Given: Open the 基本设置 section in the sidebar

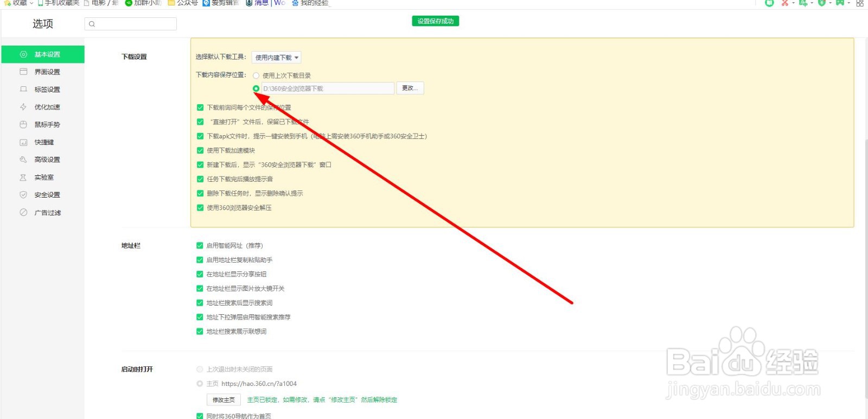Looking at the screenshot, I should (43, 54).
